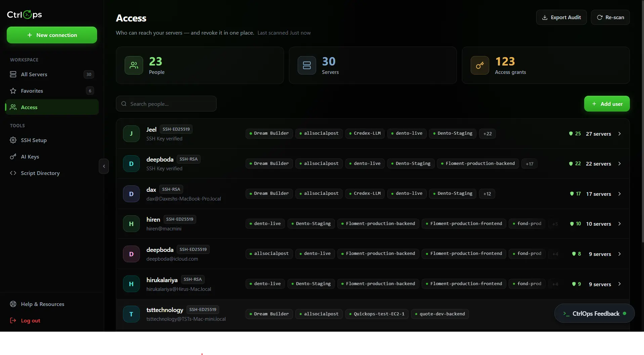Click tsttechnology's T avatar
Screen dimensions: 644x355
pyautogui.click(x=131, y=314)
